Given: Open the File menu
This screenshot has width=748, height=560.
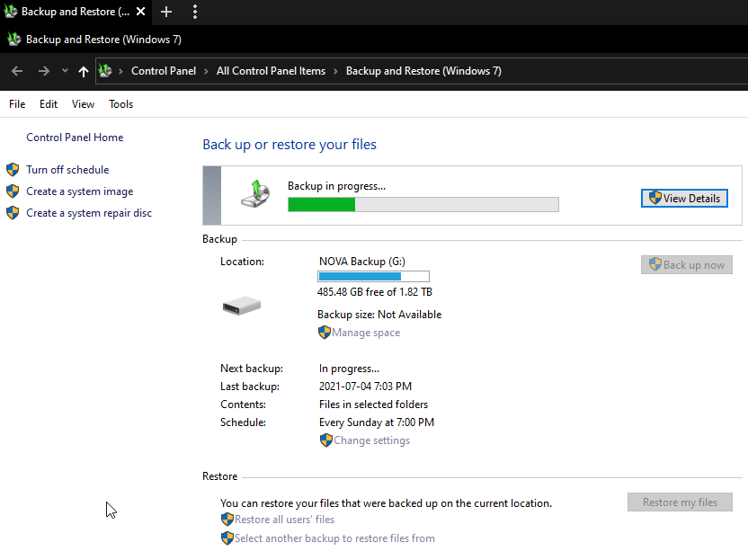Looking at the screenshot, I should 17,104.
